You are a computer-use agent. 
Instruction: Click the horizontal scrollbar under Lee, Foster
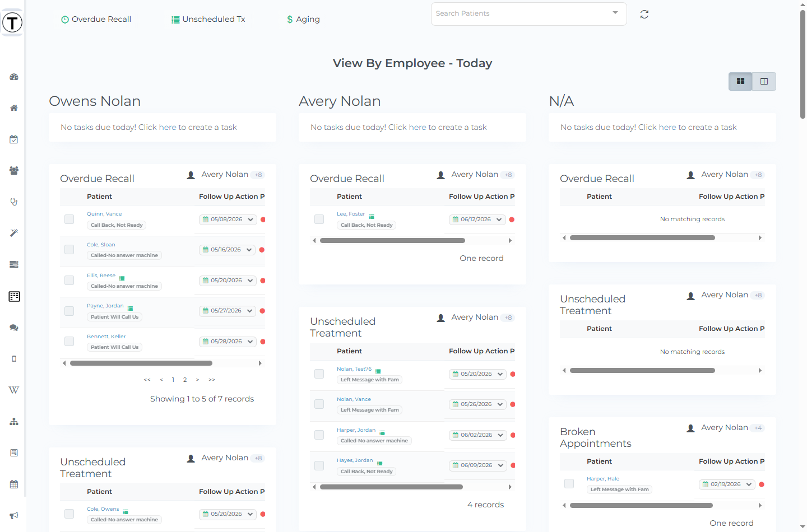point(392,241)
